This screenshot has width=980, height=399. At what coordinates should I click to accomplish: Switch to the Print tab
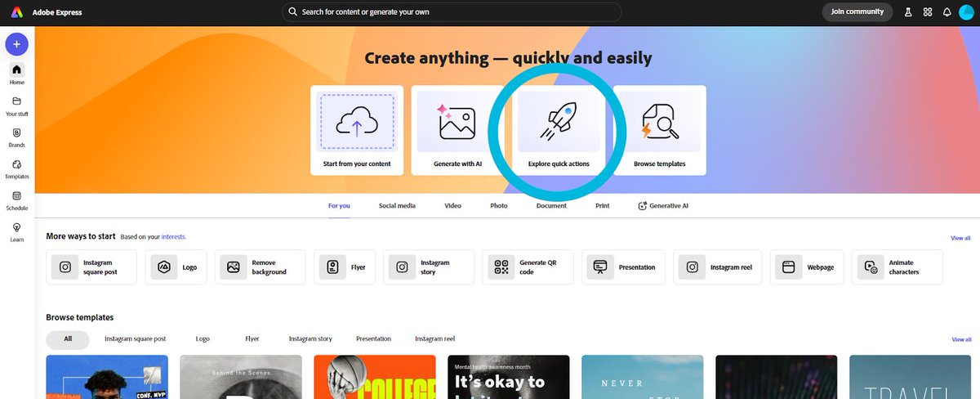click(x=602, y=206)
